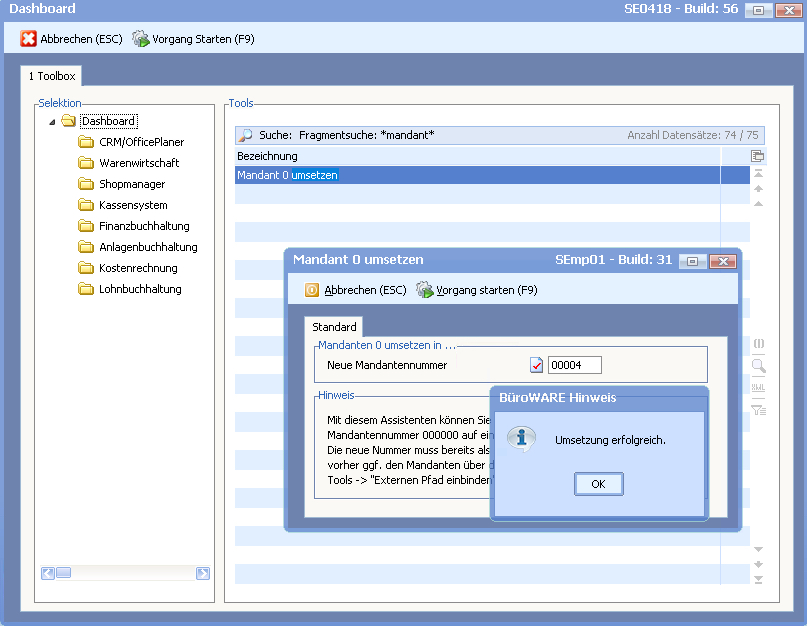Image resolution: width=807 pixels, height=626 pixels.
Task: Click the Abbrechen (ESC) icon in Dashboard toolbar
Action: click(x=29, y=39)
